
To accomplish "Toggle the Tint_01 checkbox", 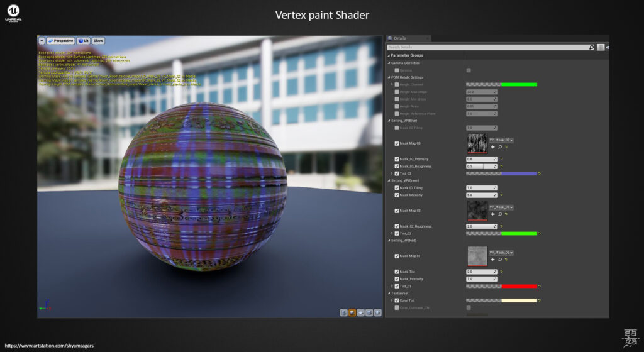I will point(397,287).
